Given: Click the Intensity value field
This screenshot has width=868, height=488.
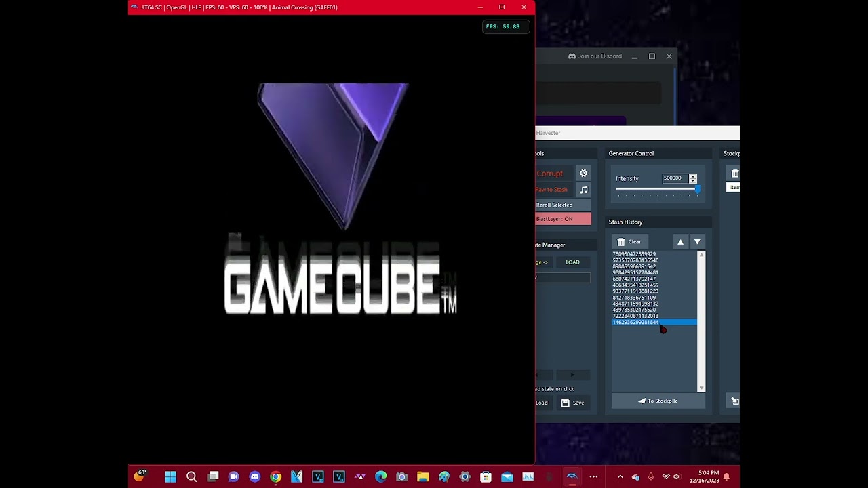Looking at the screenshot, I should [675, 178].
